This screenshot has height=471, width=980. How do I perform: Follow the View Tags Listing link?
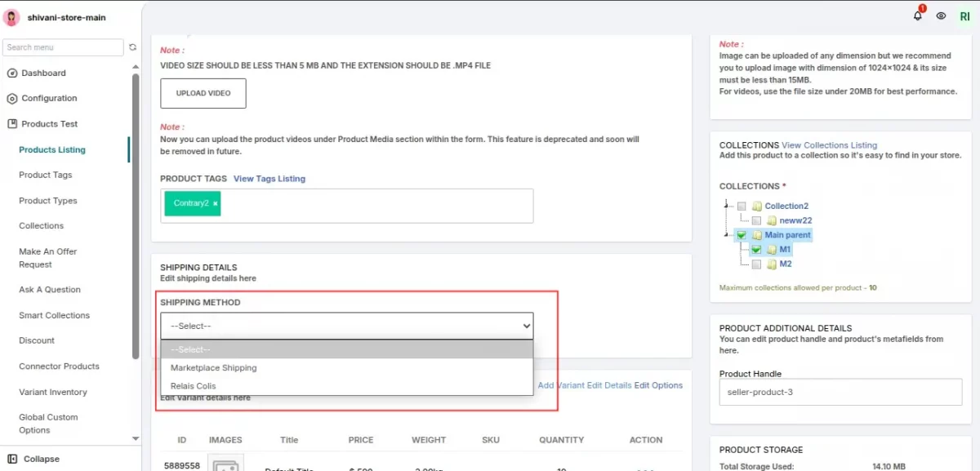[269, 179]
